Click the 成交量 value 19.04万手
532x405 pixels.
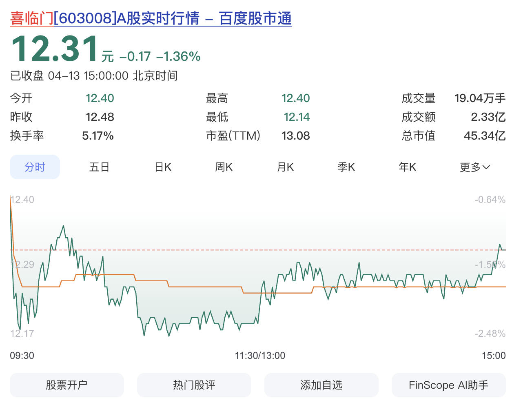(480, 98)
